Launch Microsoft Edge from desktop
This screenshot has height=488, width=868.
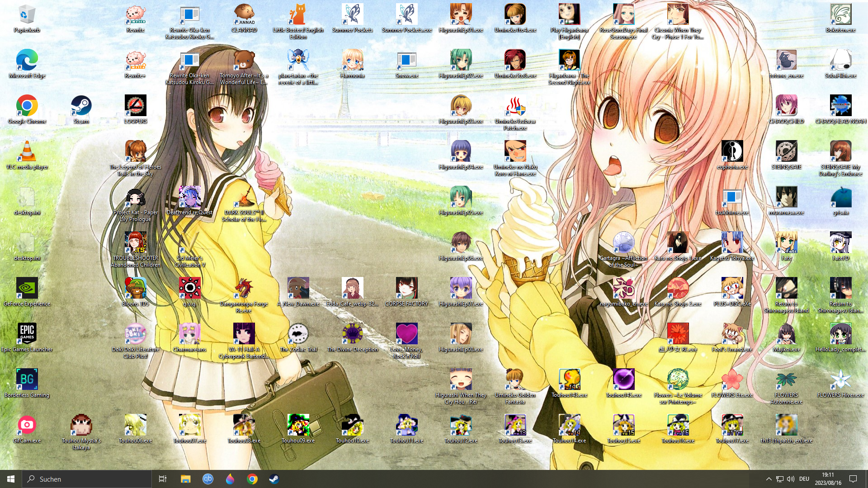click(x=27, y=64)
